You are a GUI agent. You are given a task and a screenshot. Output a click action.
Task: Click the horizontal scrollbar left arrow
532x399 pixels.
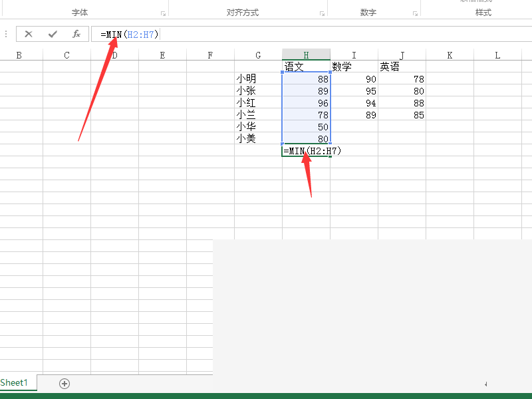click(486, 384)
